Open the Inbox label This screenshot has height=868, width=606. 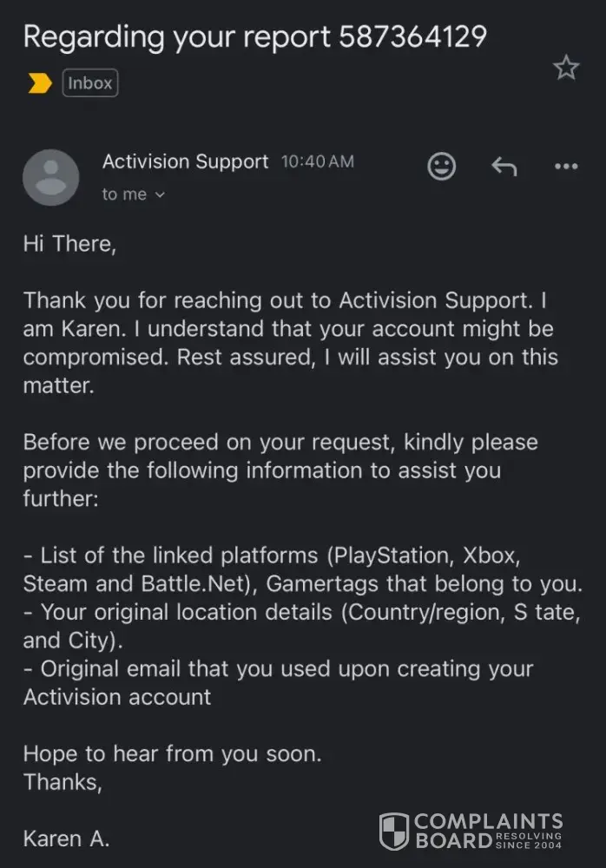point(90,83)
